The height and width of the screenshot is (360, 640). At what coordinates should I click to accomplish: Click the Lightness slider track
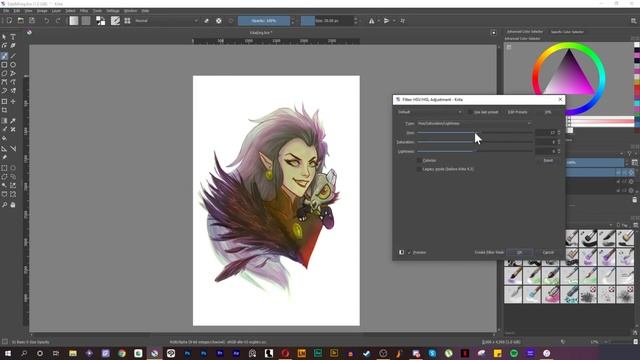click(475, 151)
